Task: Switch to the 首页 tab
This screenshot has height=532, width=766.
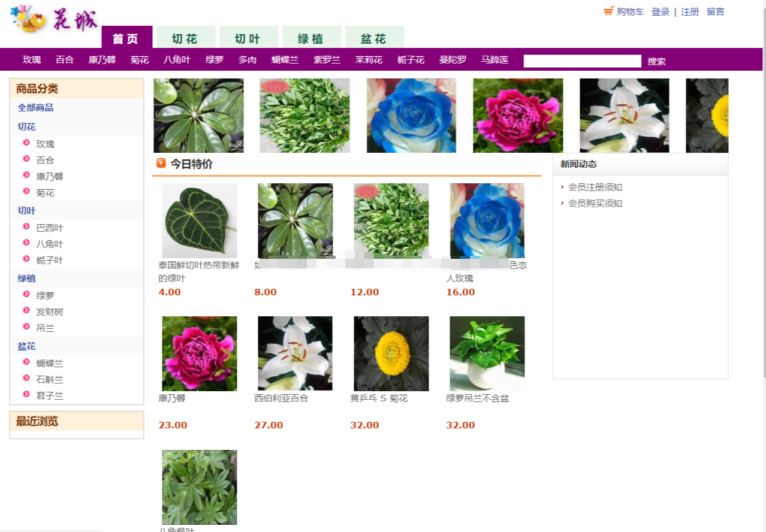Action: [127, 37]
